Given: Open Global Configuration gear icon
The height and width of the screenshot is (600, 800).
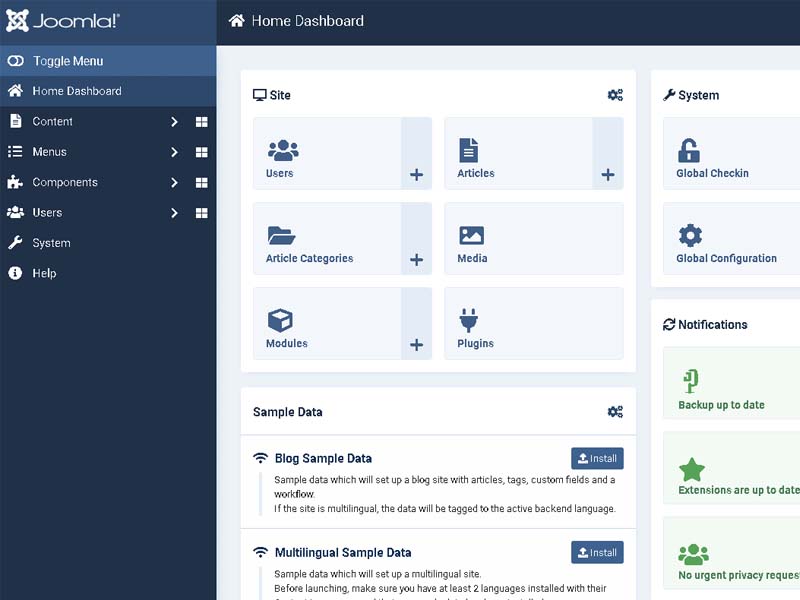Looking at the screenshot, I should click(690, 235).
